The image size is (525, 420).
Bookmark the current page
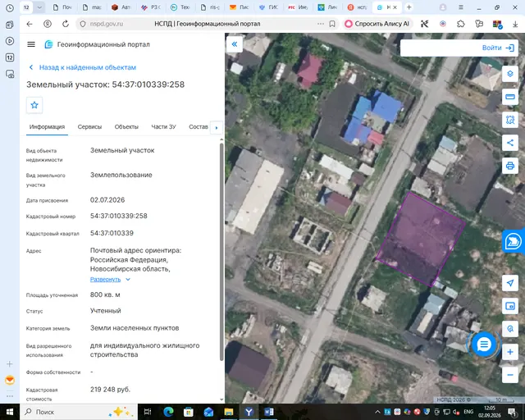[x=332, y=24]
